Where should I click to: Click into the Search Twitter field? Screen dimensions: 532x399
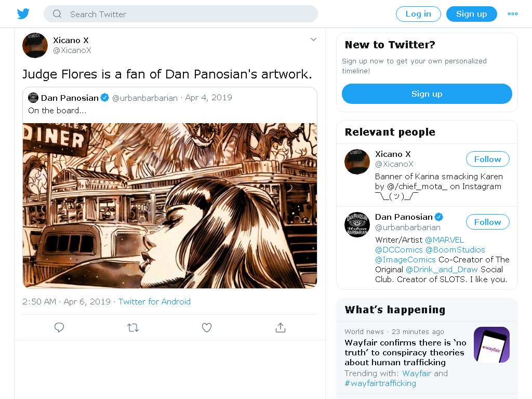181,14
